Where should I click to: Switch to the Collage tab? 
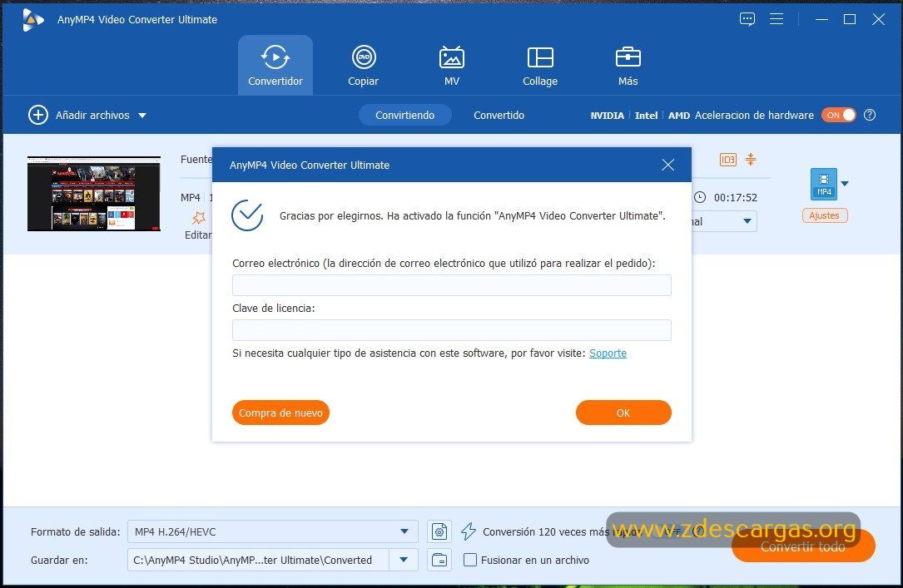coord(539,65)
